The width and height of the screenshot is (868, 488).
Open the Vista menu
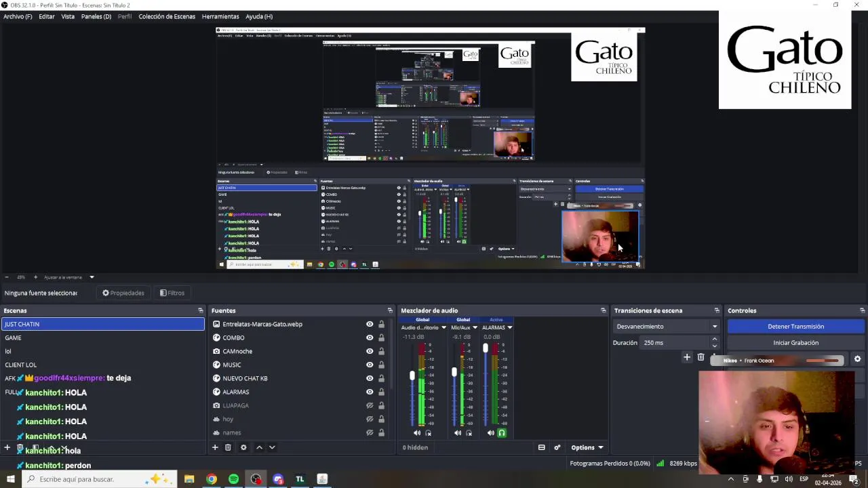68,16
